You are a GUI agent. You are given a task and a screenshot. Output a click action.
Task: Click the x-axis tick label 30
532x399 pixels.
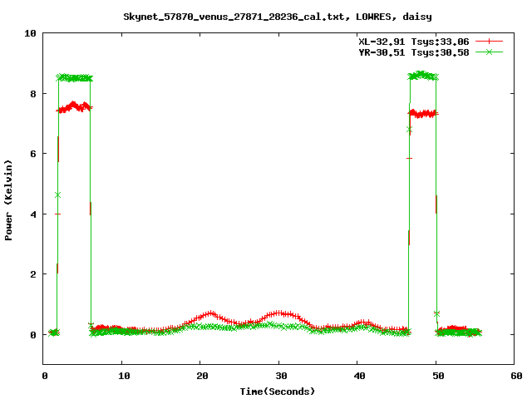281,376
